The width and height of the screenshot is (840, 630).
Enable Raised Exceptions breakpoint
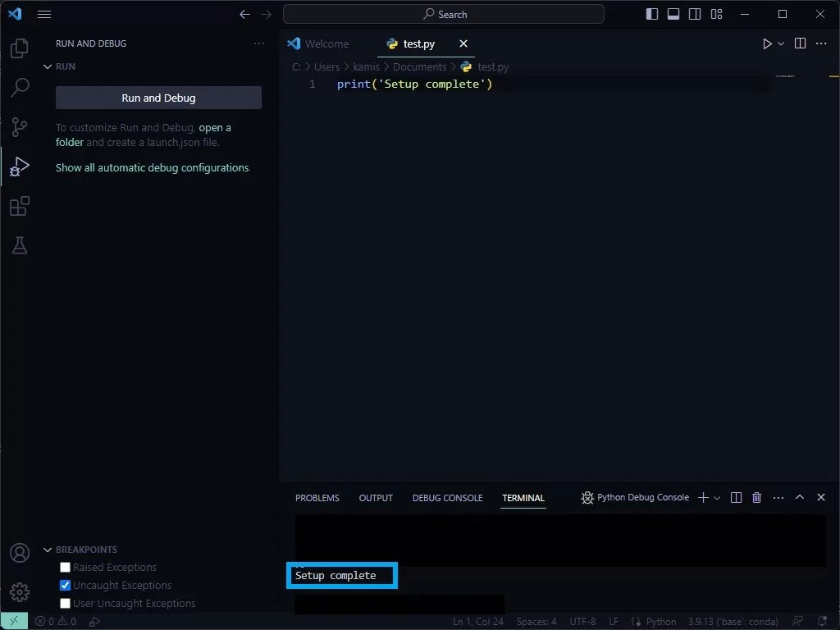point(65,567)
